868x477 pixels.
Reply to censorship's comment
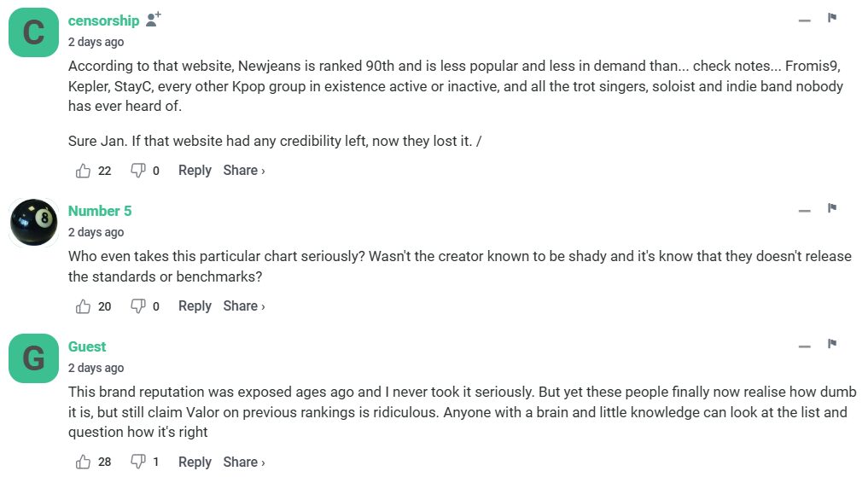pos(195,171)
